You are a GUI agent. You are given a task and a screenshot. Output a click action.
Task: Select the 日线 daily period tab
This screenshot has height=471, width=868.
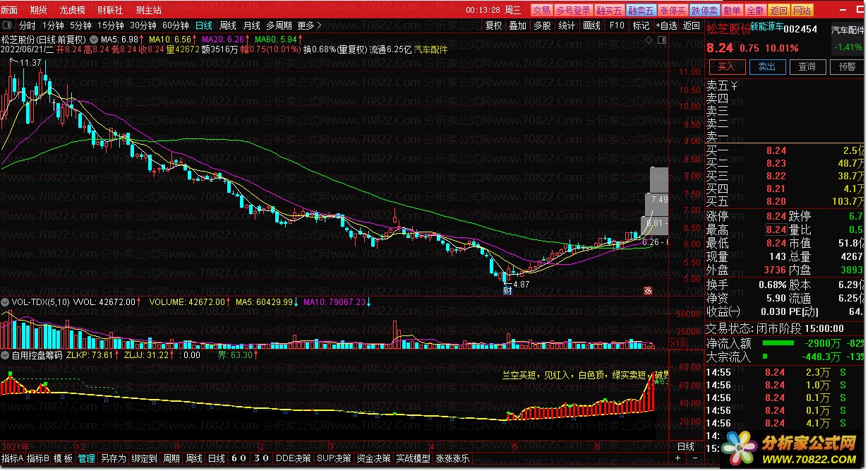point(203,25)
